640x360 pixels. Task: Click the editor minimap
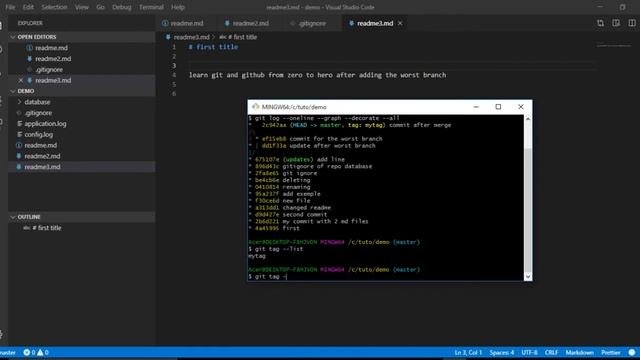614,45
